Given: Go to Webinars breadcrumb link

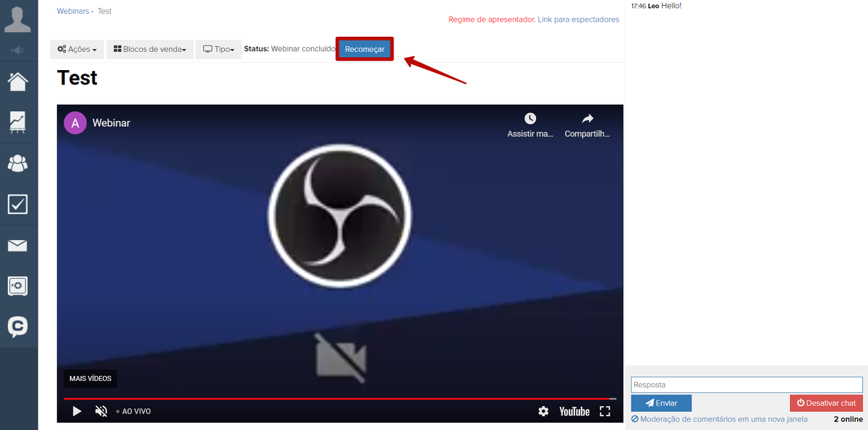Looking at the screenshot, I should (72, 12).
